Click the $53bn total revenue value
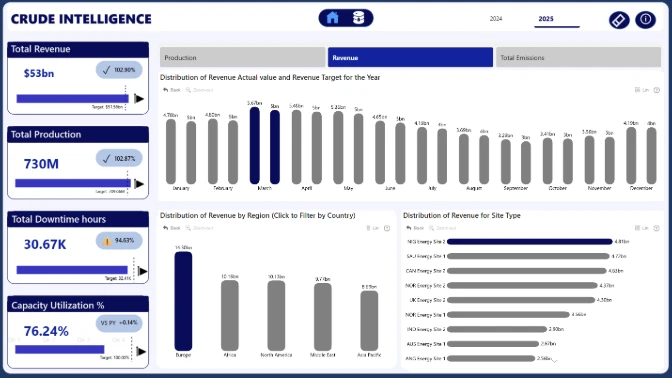Viewport: 672px width, 378px height. click(39, 73)
